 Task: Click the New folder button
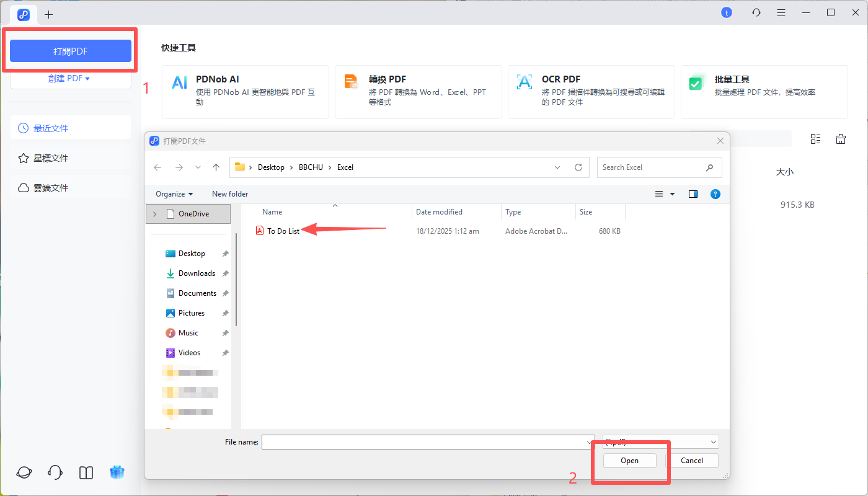(x=230, y=194)
